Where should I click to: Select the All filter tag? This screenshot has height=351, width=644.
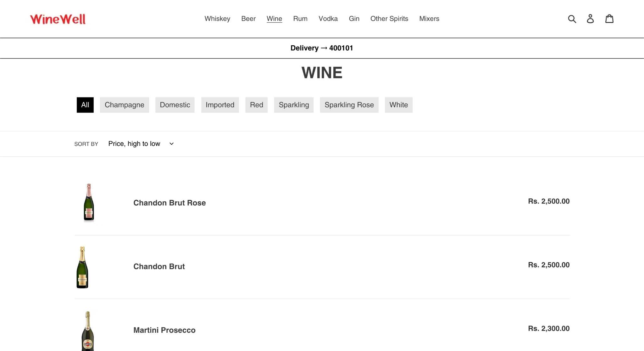click(85, 105)
